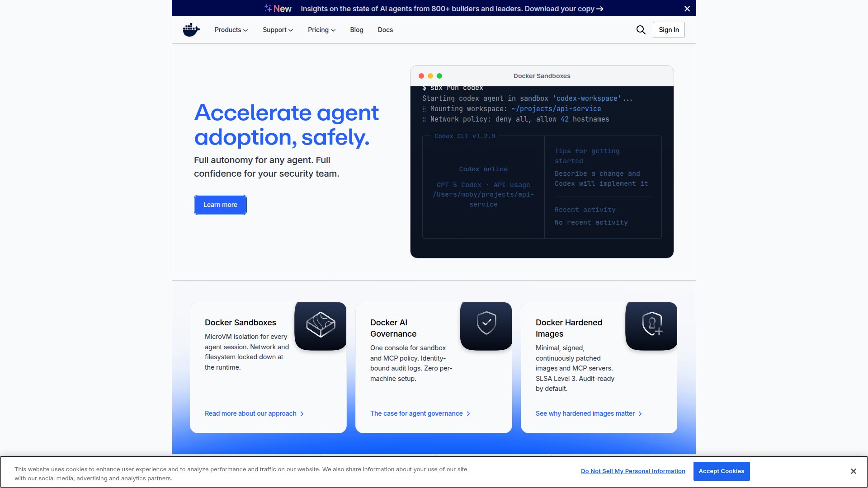Click the green dot in Docker Sandboxes window
868x488 pixels.
[x=439, y=76]
